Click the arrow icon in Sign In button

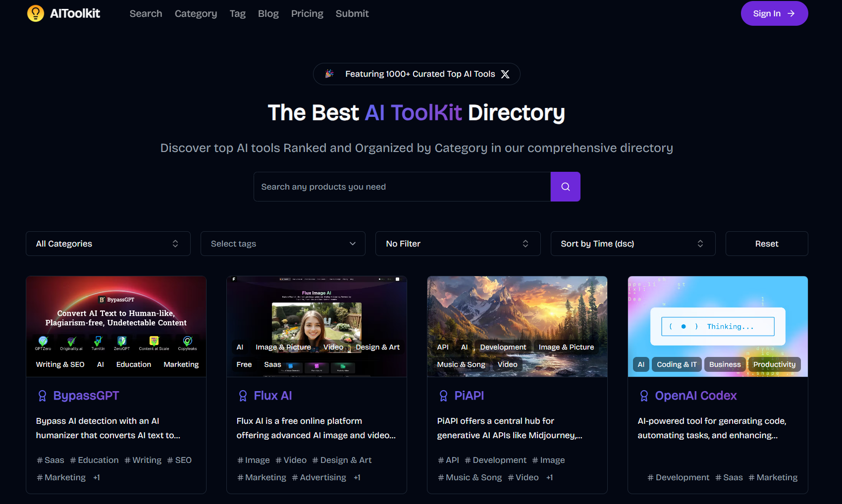coord(791,13)
